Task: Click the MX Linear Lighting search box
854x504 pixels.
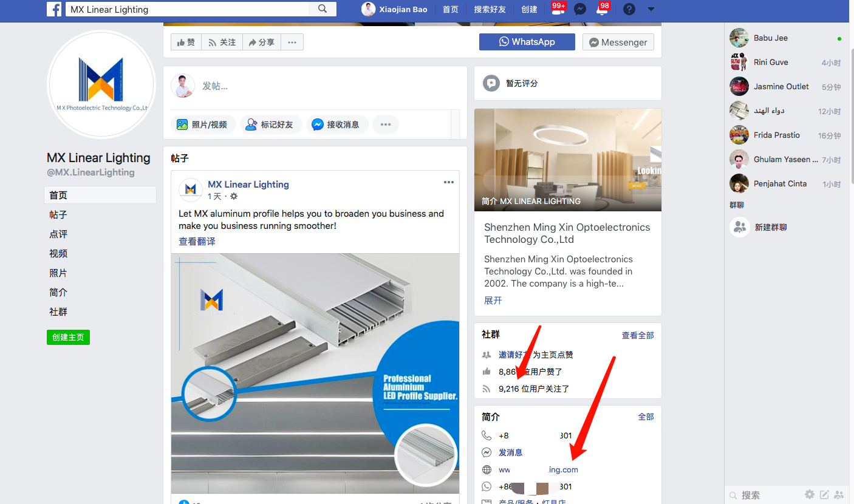Action: [186, 9]
